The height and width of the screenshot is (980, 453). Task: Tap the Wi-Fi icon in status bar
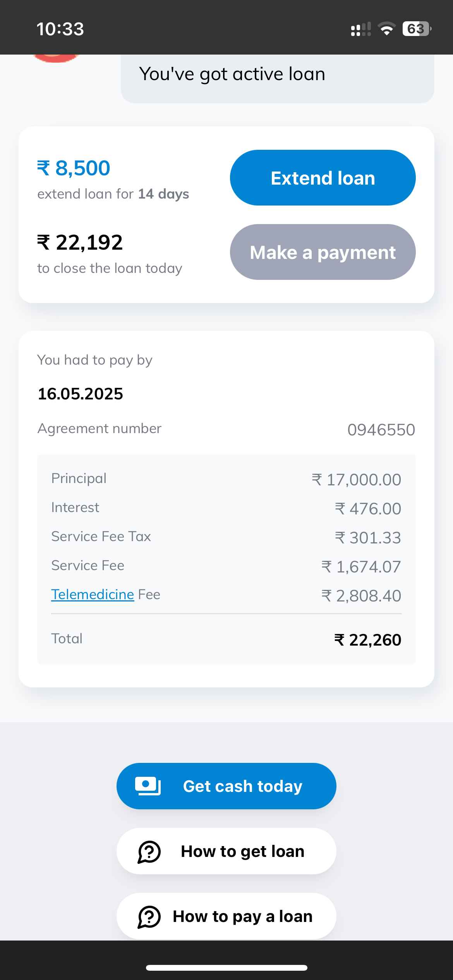pyautogui.click(x=386, y=29)
